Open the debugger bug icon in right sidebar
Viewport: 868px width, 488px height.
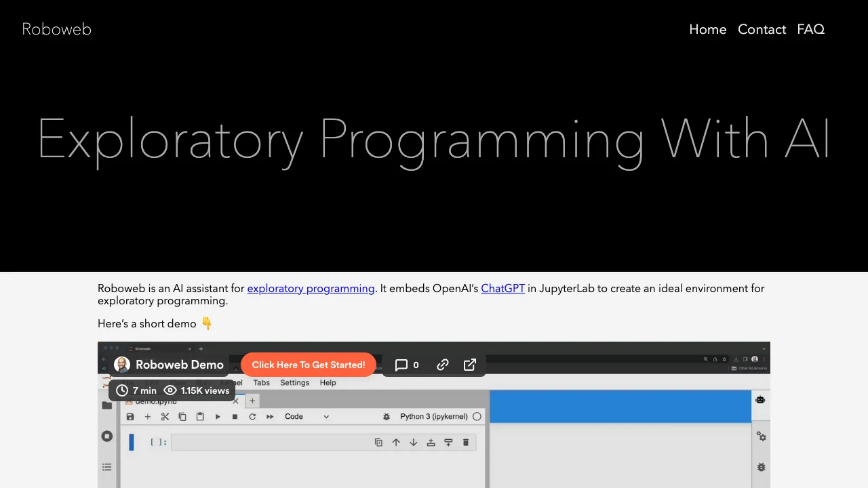point(761,468)
